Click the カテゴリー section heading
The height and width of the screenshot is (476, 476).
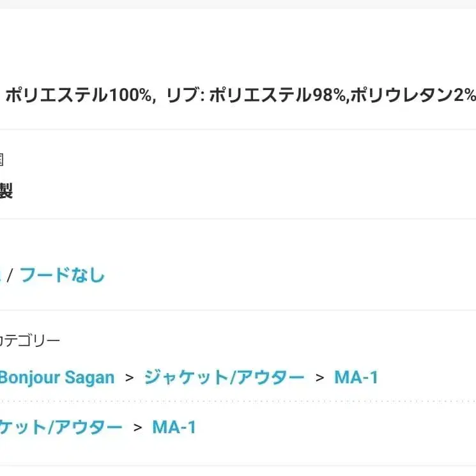pyautogui.click(x=29, y=341)
